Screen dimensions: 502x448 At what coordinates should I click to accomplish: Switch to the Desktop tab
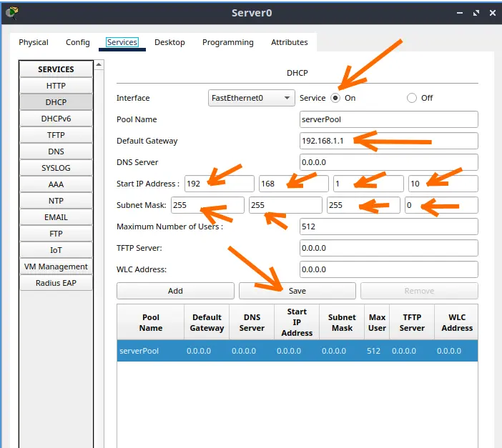tap(169, 42)
